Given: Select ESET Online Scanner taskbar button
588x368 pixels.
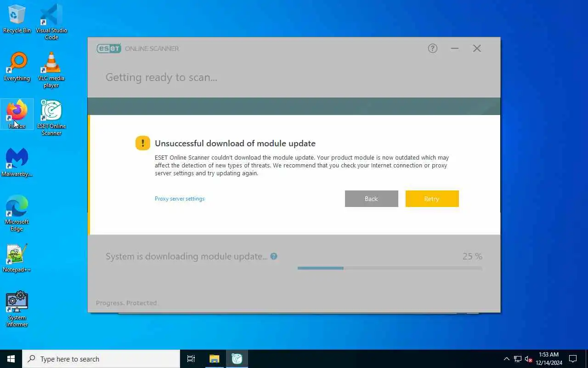Looking at the screenshot, I should [237, 359].
